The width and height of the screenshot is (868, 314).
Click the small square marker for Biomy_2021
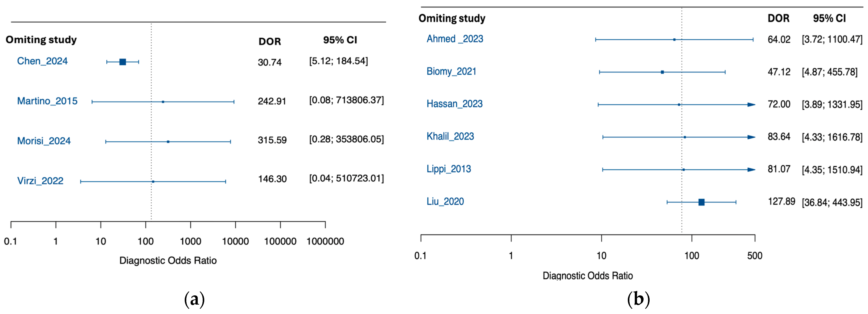(662, 72)
